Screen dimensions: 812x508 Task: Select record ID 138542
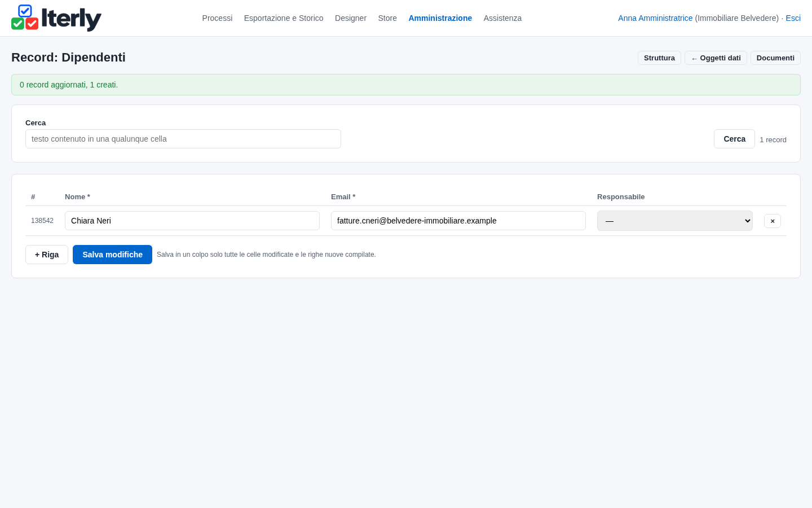42,221
